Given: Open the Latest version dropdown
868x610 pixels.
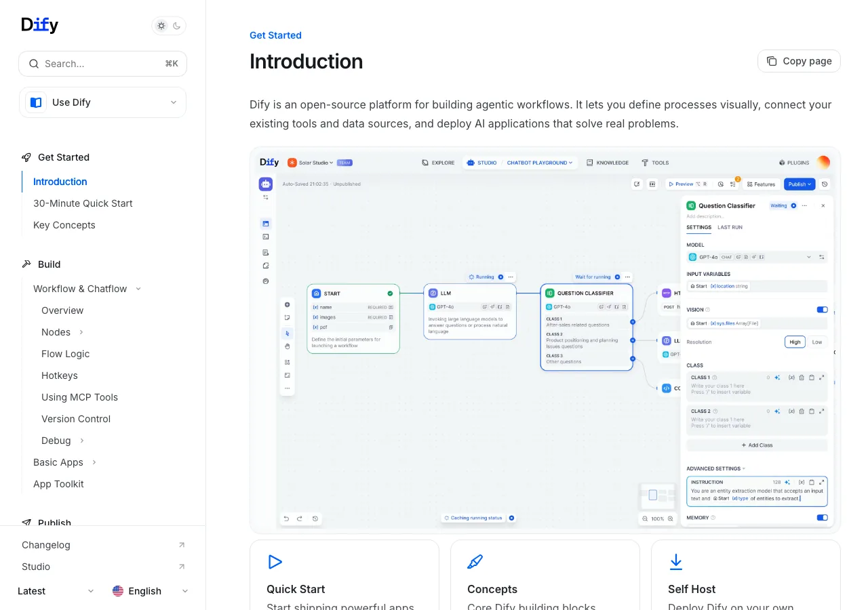Looking at the screenshot, I should coord(56,591).
